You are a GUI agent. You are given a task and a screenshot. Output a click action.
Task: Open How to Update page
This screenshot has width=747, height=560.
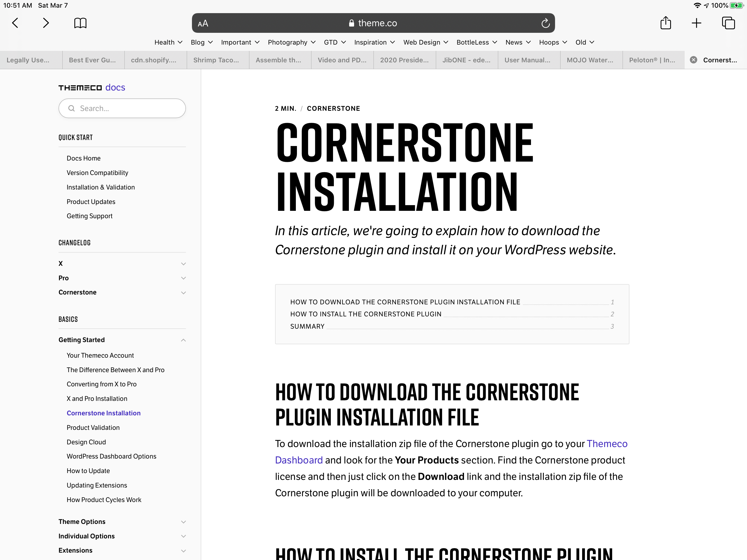[x=88, y=471]
